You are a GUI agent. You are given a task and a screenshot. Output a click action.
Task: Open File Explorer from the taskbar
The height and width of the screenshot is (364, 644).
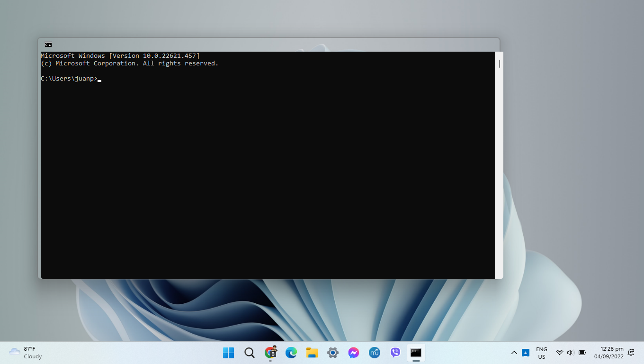(x=312, y=353)
